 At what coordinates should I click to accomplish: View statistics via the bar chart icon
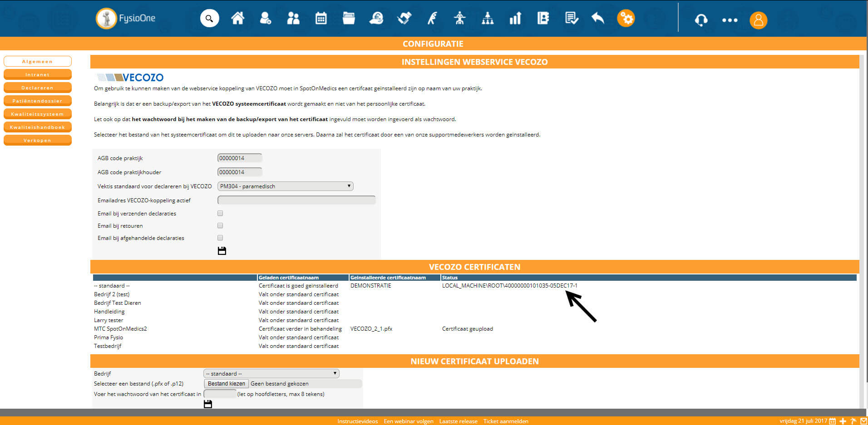515,19
